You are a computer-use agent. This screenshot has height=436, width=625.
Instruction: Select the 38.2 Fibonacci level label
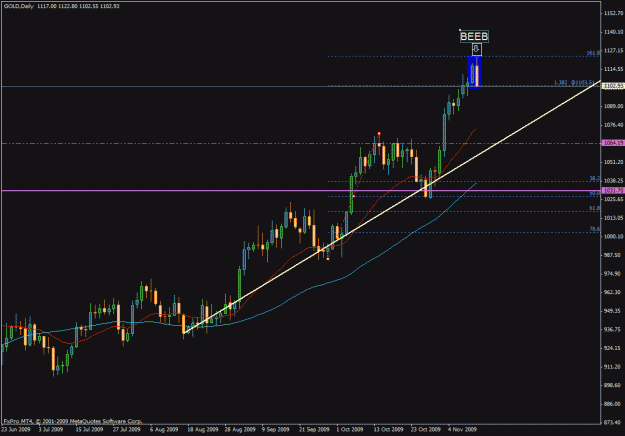(x=595, y=179)
